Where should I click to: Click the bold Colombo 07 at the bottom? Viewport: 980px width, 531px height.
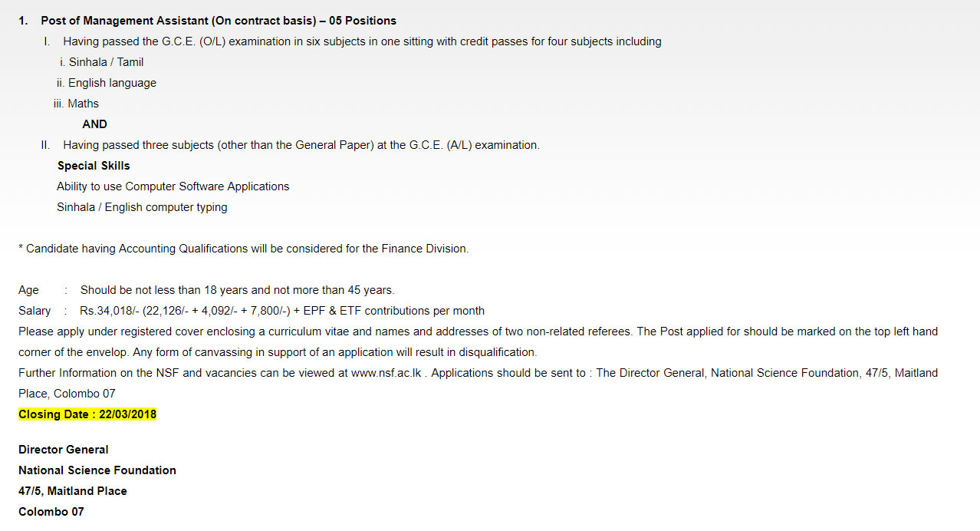51,512
